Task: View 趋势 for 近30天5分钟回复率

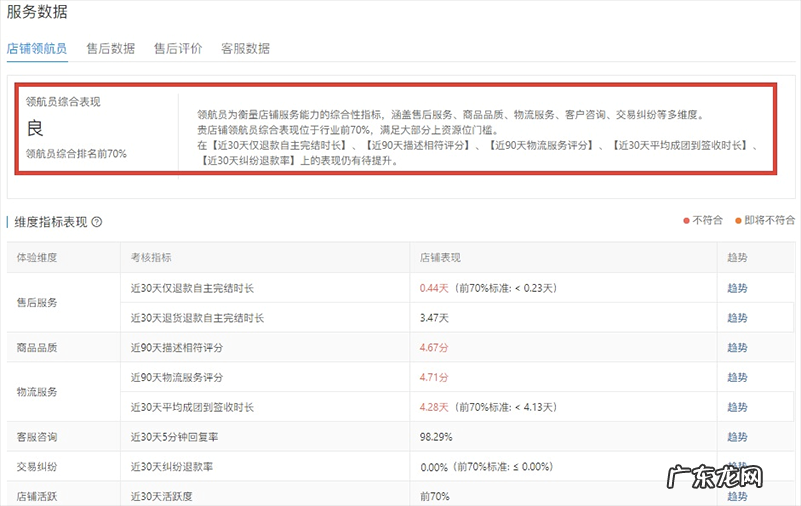Action: coord(737,438)
